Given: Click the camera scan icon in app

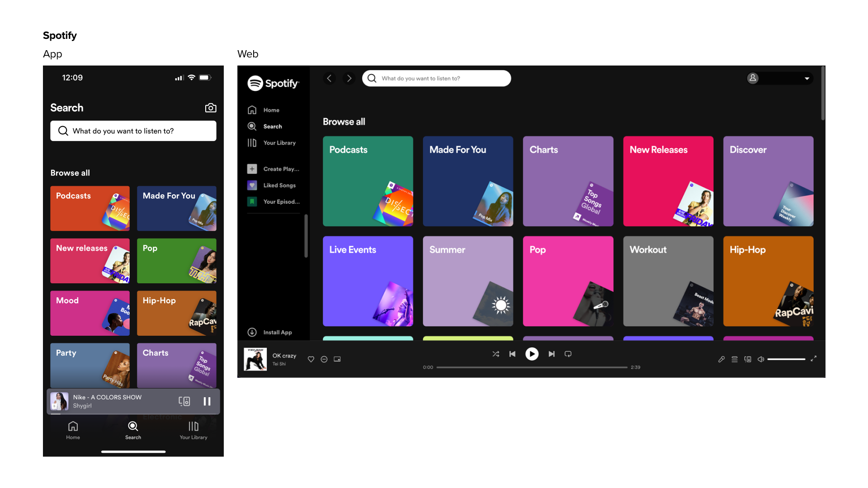Looking at the screenshot, I should tap(211, 108).
